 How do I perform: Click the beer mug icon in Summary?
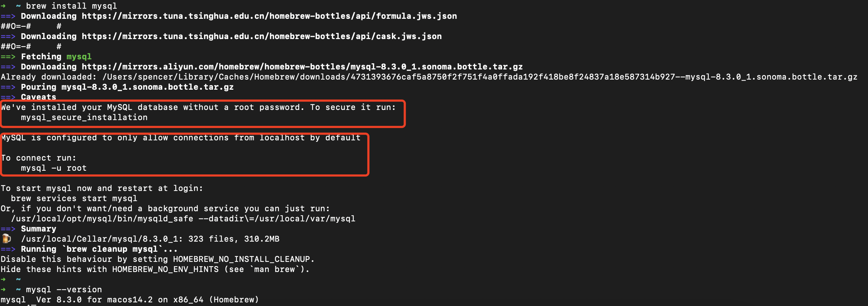(x=6, y=239)
